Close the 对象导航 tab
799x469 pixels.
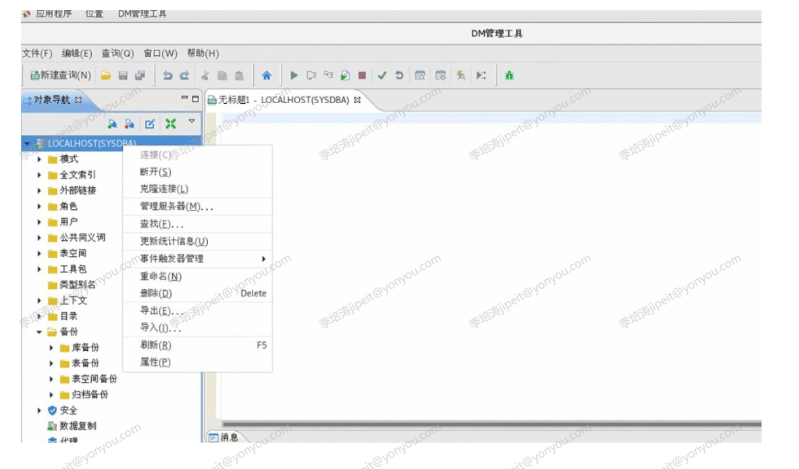click(x=78, y=100)
